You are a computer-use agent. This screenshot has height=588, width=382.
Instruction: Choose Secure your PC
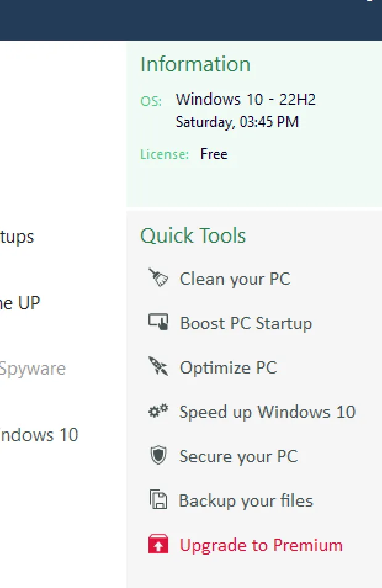point(238,456)
